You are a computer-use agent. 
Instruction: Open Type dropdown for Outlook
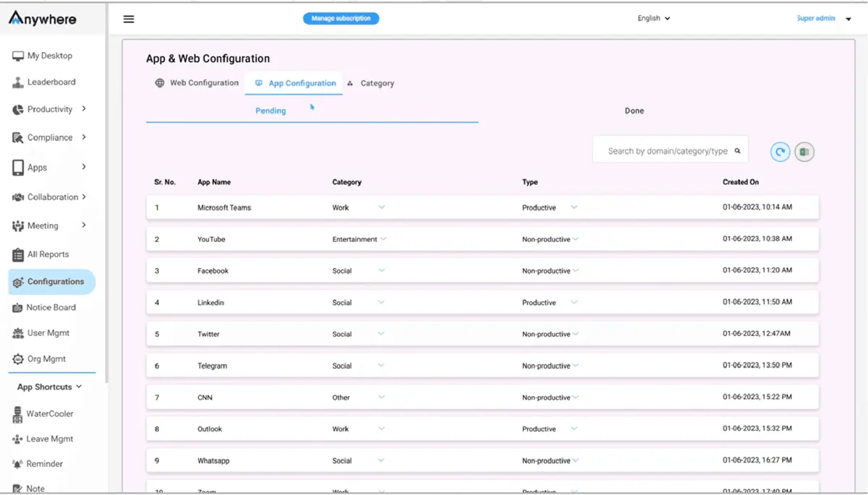pos(574,429)
